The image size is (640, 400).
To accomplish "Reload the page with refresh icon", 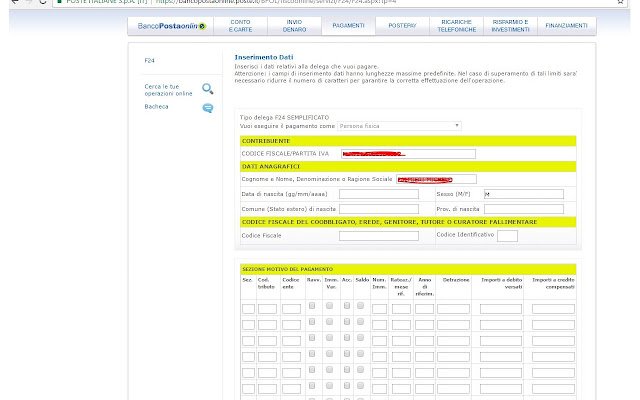I will pyautogui.click(x=42, y=2).
